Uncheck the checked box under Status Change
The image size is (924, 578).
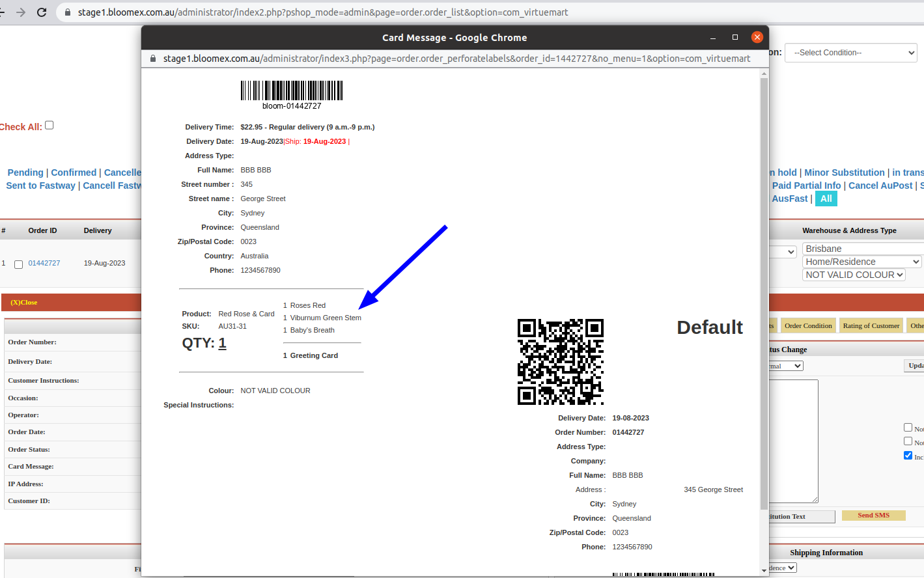pos(908,455)
